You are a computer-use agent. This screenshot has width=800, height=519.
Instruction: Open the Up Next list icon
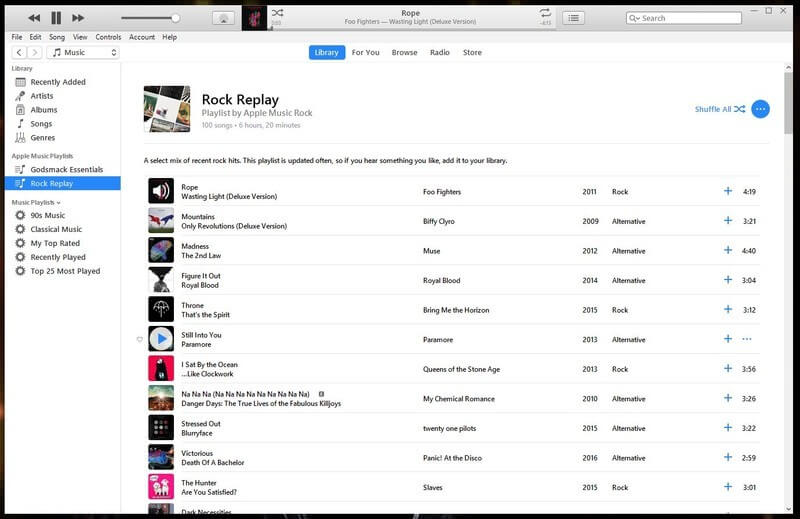point(573,18)
